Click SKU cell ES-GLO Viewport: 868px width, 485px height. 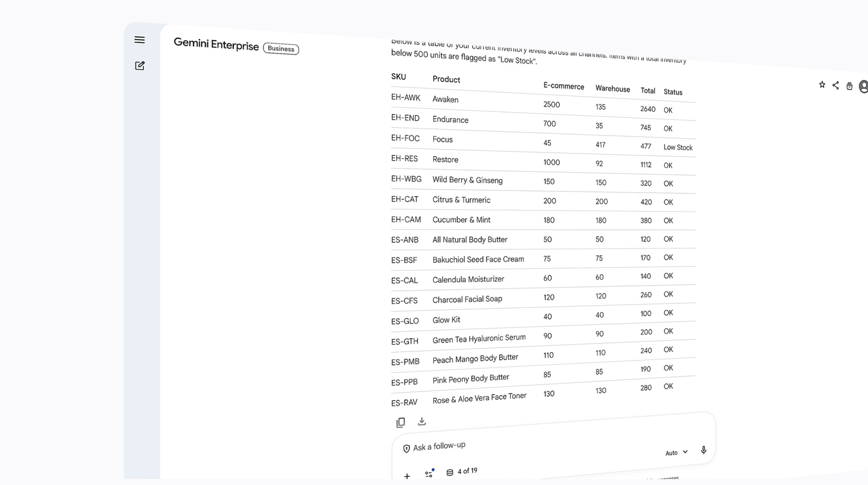coord(405,321)
